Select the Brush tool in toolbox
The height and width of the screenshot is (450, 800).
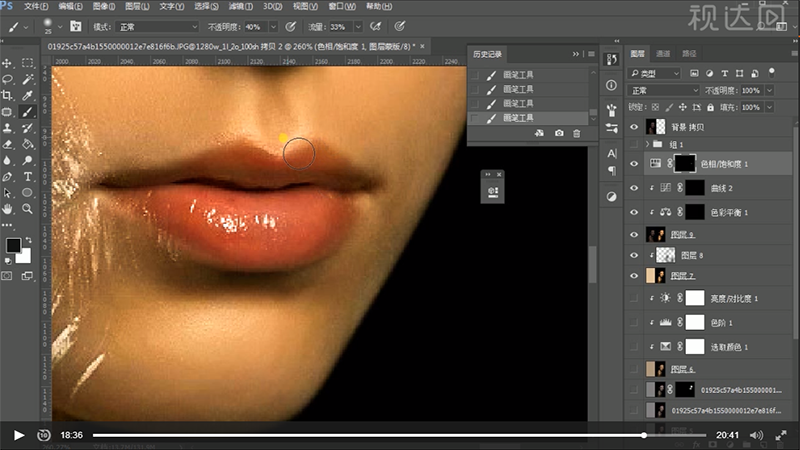click(x=28, y=112)
